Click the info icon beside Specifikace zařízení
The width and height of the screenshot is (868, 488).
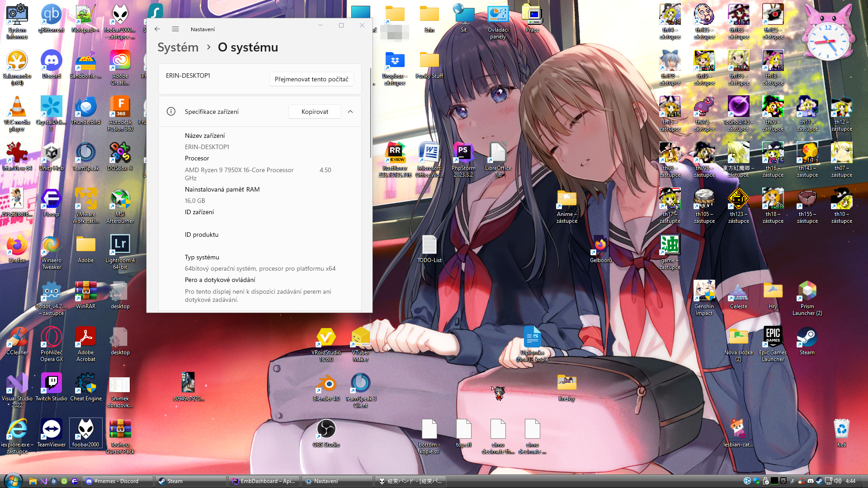click(171, 112)
